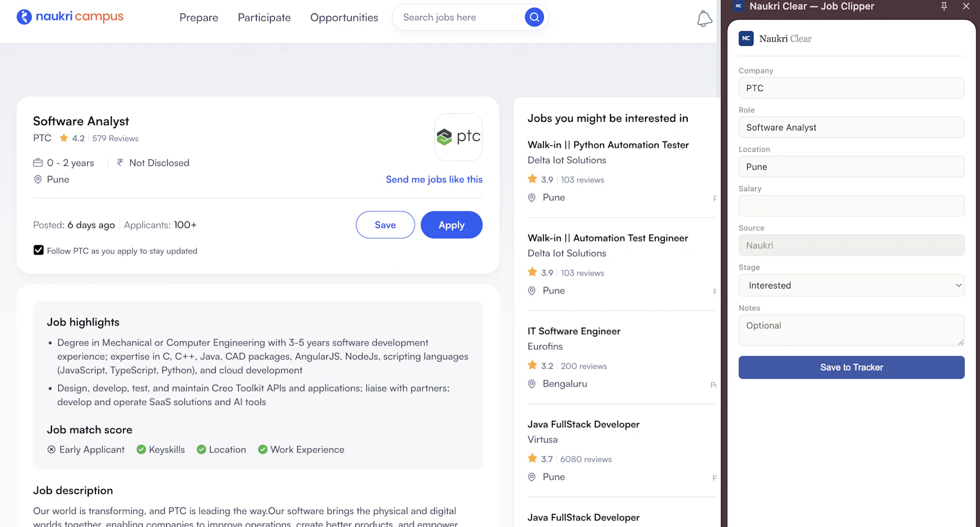
Task: Close the Job Clipper panel
Action: tap(966, 6)
